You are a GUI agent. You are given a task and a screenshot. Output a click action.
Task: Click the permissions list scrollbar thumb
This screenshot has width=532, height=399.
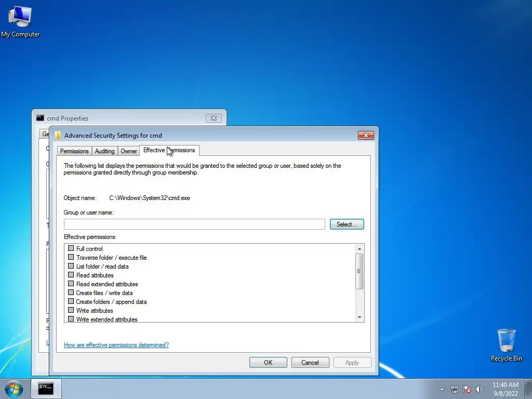(x=360, y=271)
